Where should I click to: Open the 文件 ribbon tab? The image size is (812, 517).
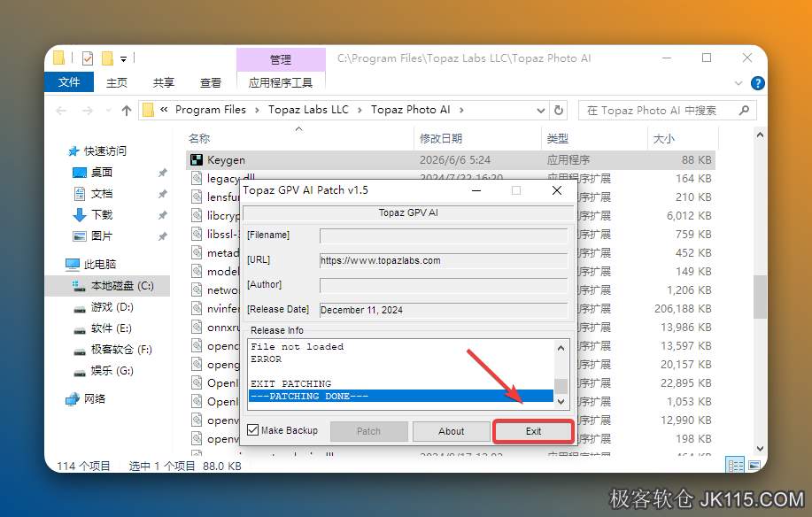click(69, 82)
